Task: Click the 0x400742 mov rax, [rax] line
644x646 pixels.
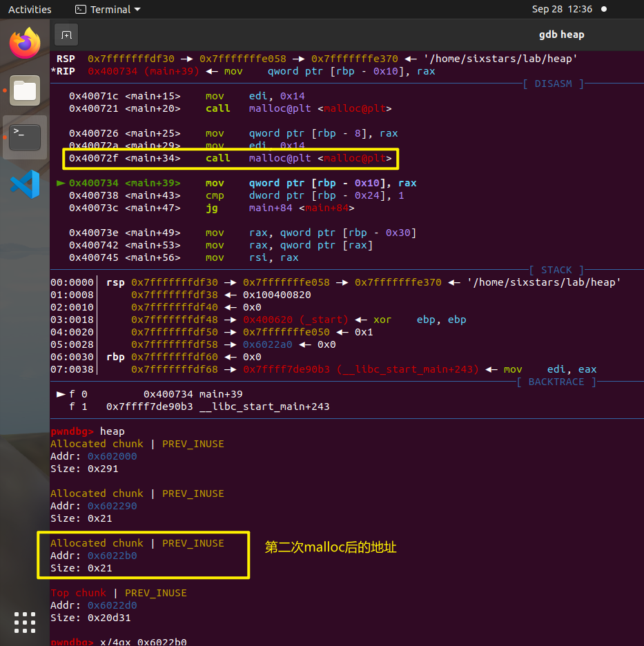Action: [221, 245]
